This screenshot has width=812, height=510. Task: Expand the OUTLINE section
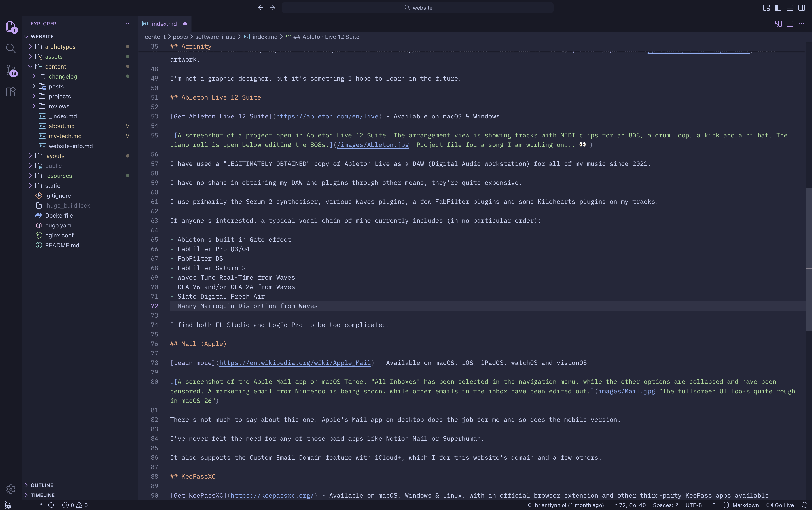point(42,485)
